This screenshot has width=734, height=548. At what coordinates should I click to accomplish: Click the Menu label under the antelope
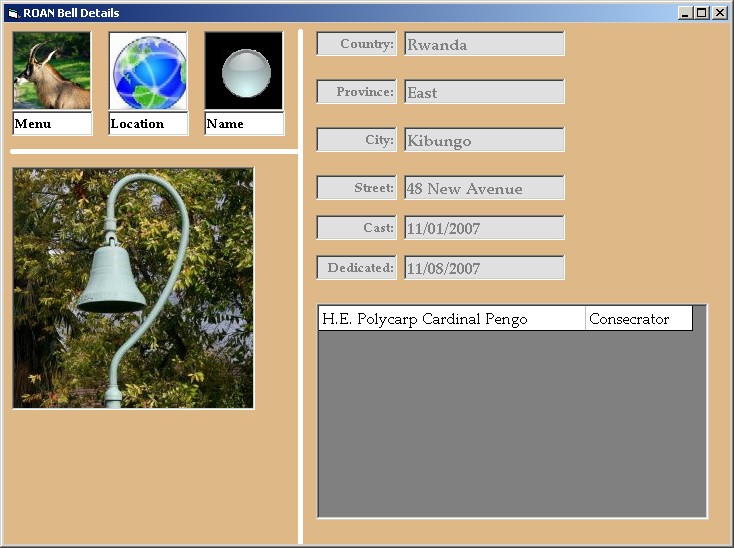point(52,124)
